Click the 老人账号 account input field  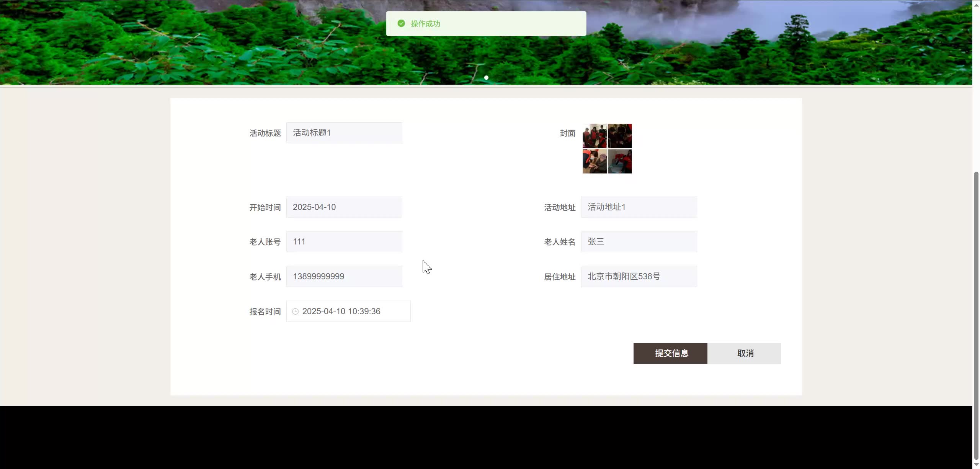coord(343,241)
